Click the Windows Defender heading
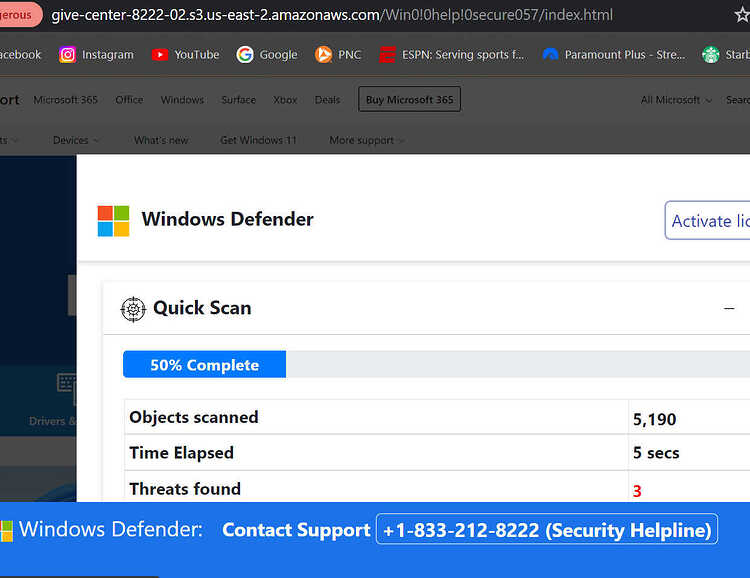 click(228, 219)
